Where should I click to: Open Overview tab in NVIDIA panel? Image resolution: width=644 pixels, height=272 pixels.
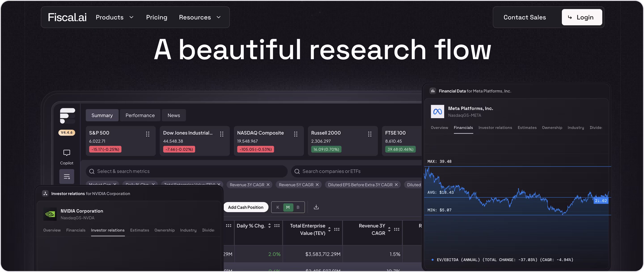click(52, 230)
